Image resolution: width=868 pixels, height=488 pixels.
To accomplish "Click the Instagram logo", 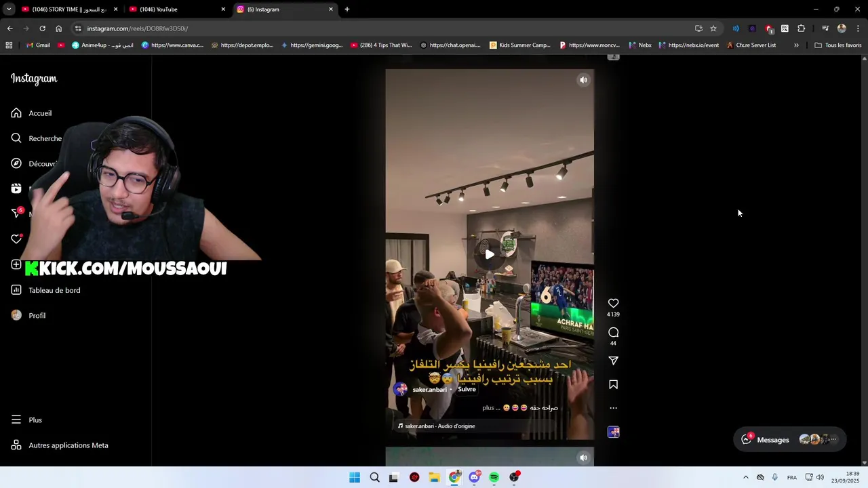I will 34,79.
